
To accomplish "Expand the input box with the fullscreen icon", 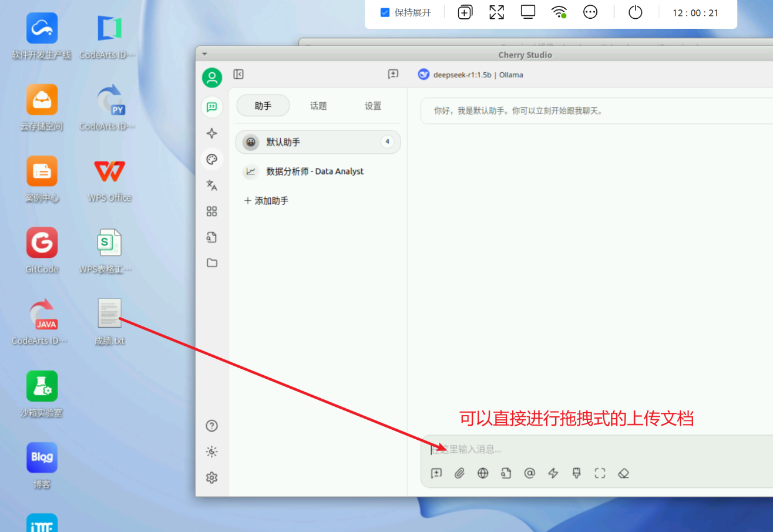I will [x=600, y=473].
